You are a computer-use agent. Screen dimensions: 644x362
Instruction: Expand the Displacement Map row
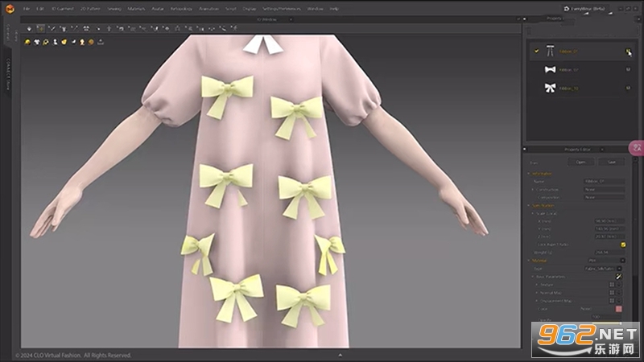pyautogui.click(x=537, y=301)
